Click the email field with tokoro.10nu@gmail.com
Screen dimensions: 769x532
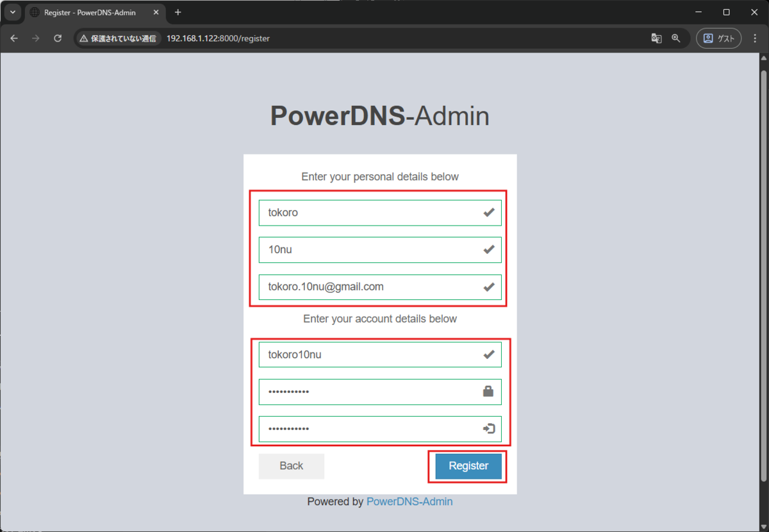380,287
